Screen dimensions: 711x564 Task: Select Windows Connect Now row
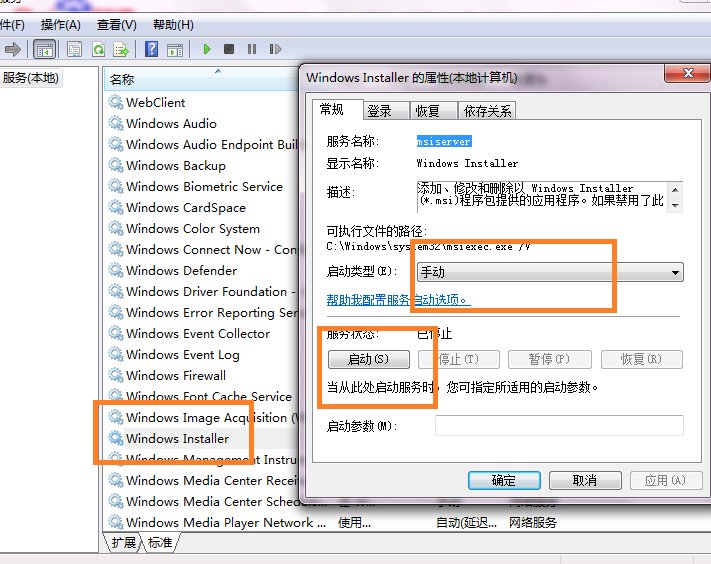[204, 249]
